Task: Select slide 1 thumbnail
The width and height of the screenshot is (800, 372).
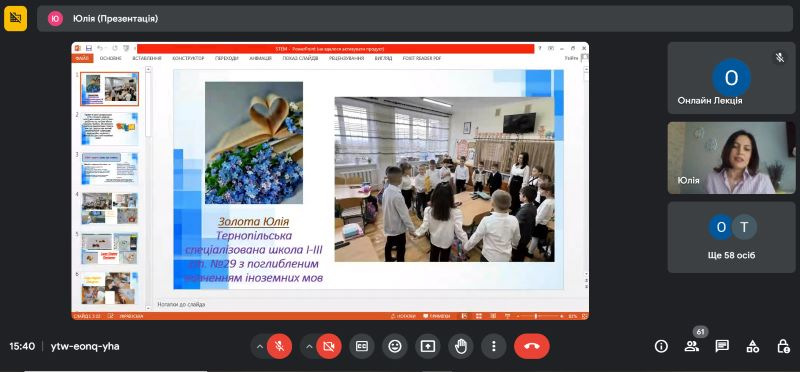Action: pos(110,89)
